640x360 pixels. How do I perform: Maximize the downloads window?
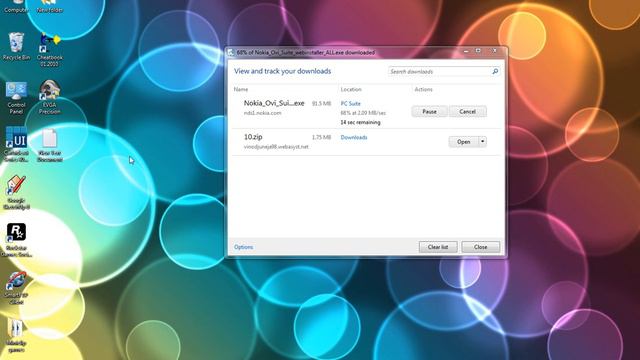tap(478, 51)
